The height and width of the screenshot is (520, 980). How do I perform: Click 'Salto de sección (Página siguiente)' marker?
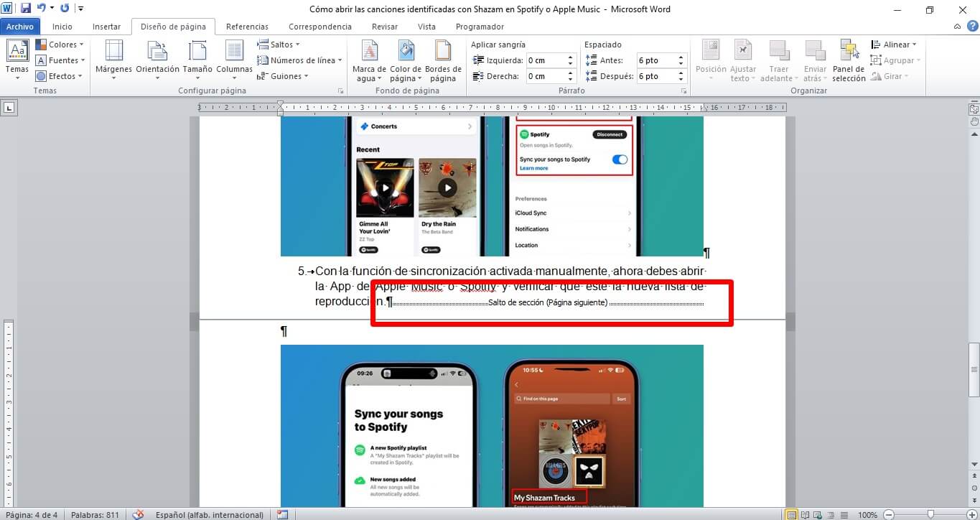(548, 302)
